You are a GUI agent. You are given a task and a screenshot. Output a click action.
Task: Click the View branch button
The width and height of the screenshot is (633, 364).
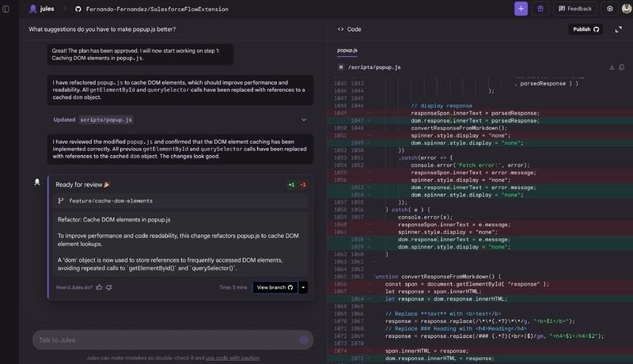pos(275,287)
